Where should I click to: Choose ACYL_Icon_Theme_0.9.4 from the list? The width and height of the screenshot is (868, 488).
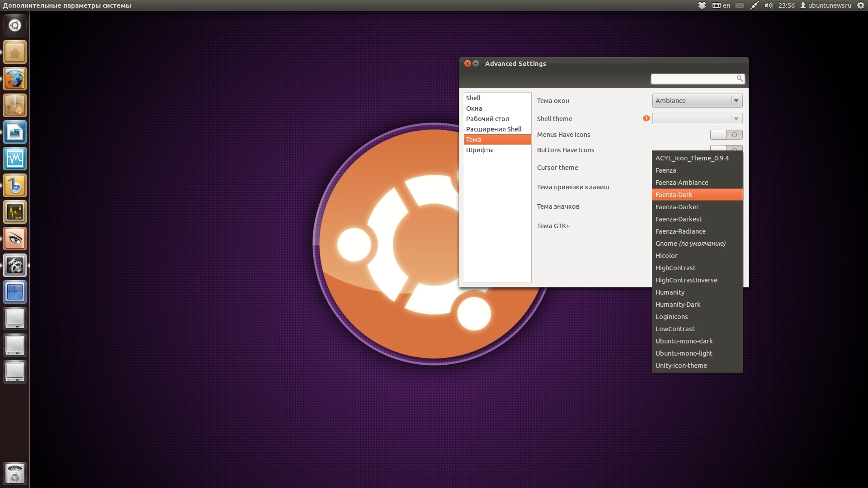click(697, 158)
